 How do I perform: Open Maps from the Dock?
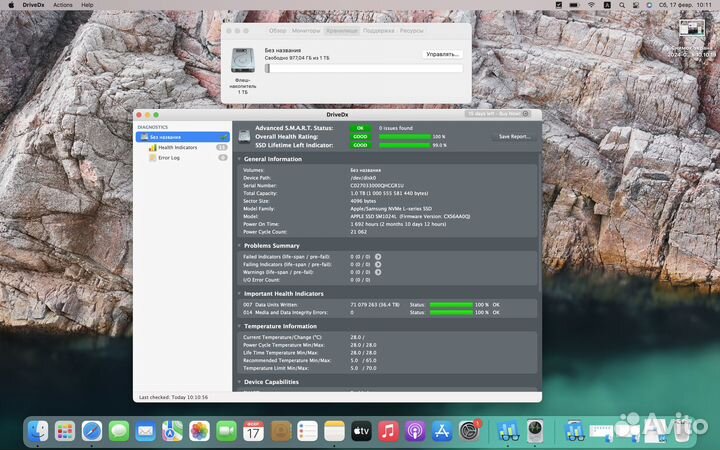(173, 431)
